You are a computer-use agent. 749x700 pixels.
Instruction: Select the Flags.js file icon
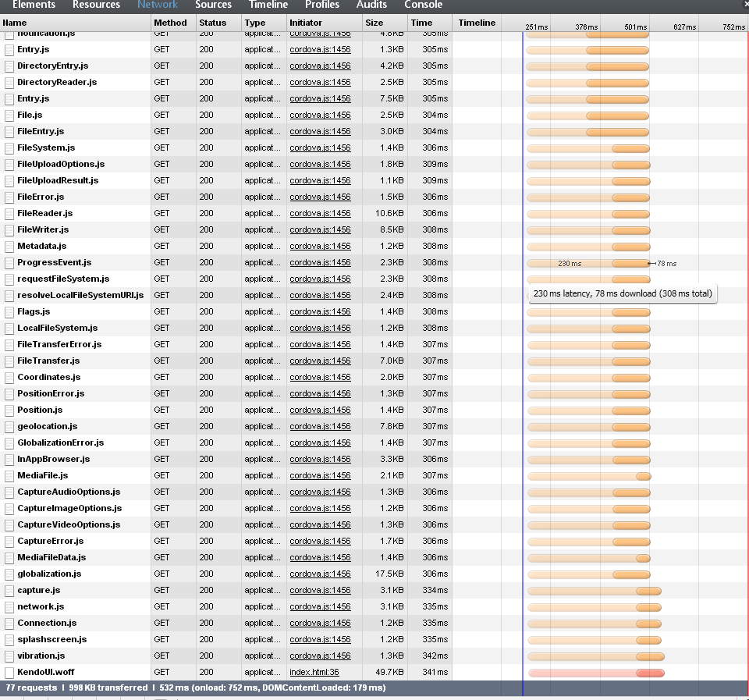point(9,312)
